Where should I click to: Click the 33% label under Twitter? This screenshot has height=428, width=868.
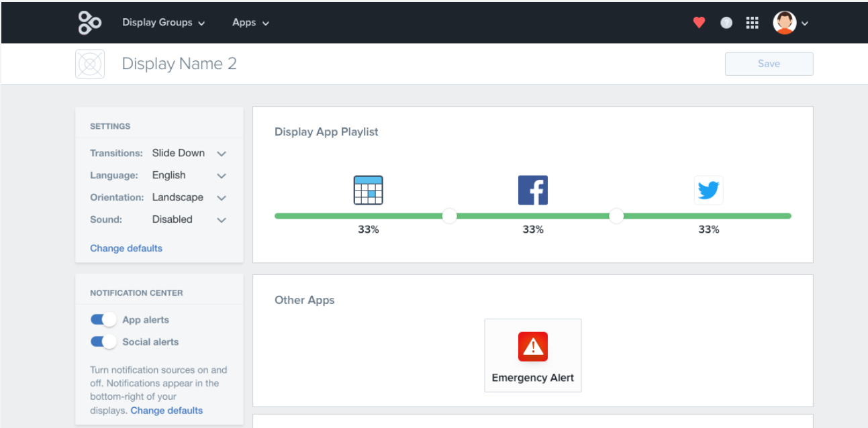coord(709,229)
